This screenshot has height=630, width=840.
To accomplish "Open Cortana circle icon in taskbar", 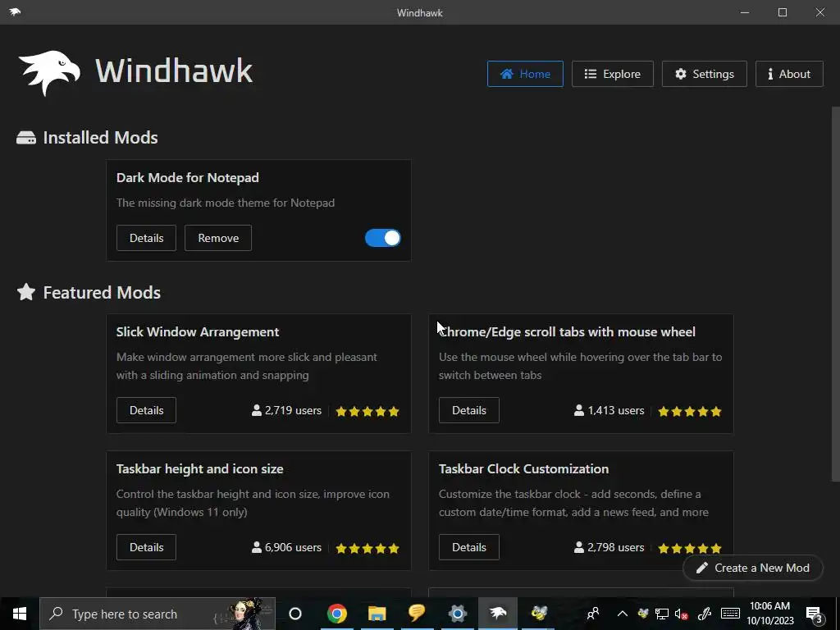I will click(x=295, y=614).
